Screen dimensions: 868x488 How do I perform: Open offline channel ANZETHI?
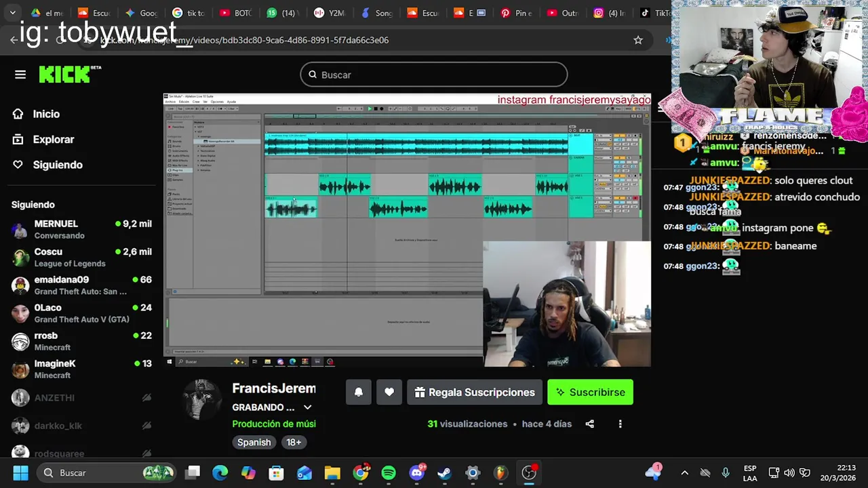point(81,398)
